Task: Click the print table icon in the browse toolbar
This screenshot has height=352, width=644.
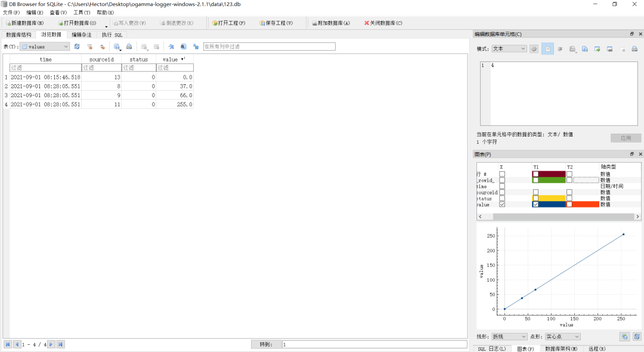Action: click(x=129, y=47)
